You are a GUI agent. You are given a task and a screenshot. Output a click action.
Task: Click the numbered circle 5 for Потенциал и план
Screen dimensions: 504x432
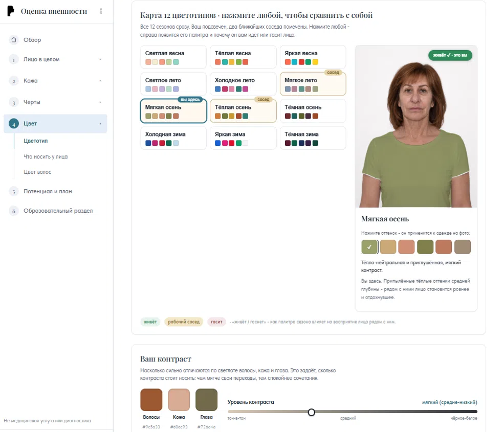tap(13, 191)
